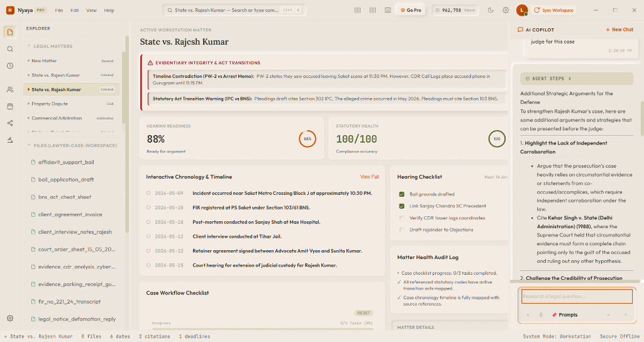644x342 pixels.
Task: Click the plus attach icon in copilot input
Action: [x=528, y=315]
